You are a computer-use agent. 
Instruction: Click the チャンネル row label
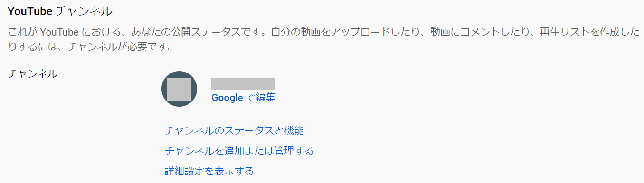[x=33, y=73]
